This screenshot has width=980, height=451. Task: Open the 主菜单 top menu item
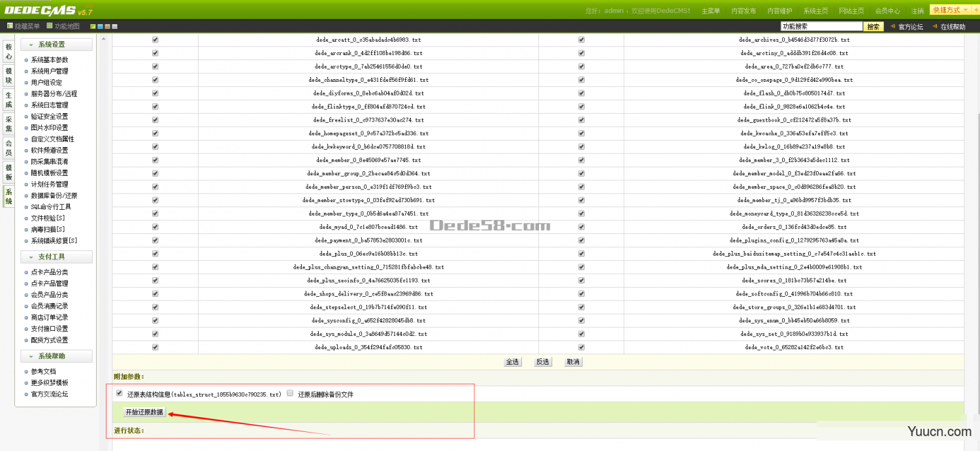711,10
